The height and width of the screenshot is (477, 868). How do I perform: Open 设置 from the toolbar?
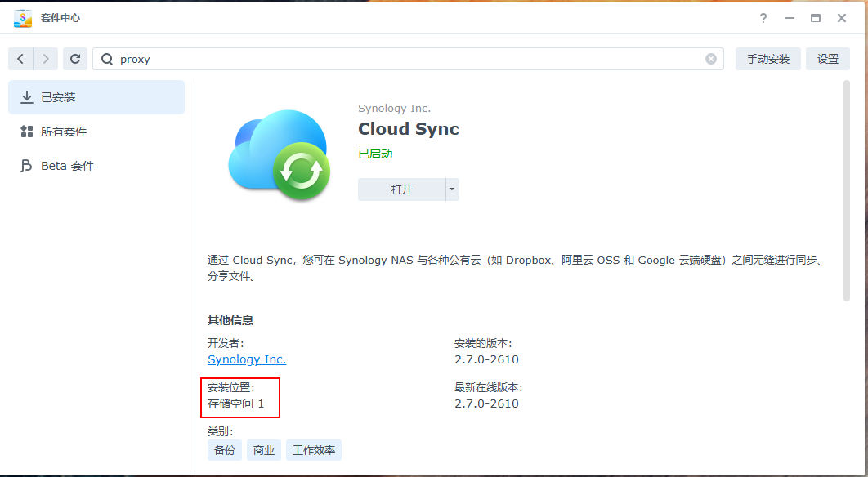pyautogui.click(x=828, y=59)
